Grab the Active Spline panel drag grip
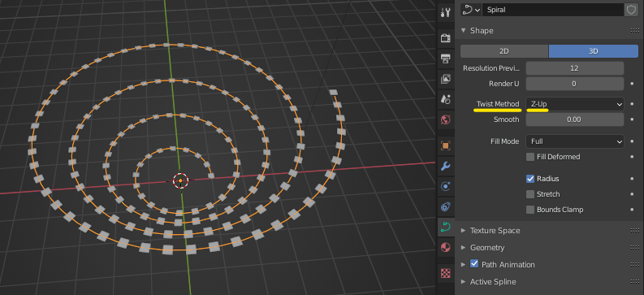The height and width of the screenshot is (295, 644). [x=634, y=281]
